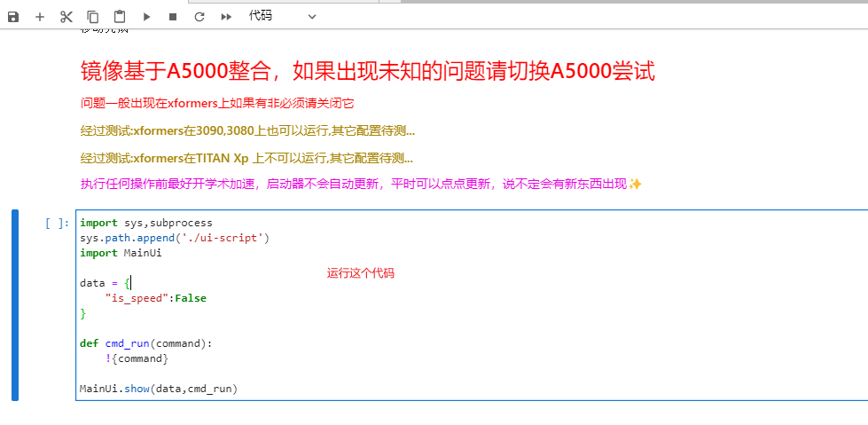Click the MainUi.show(data,cmd_run) line

click(159, 389)
